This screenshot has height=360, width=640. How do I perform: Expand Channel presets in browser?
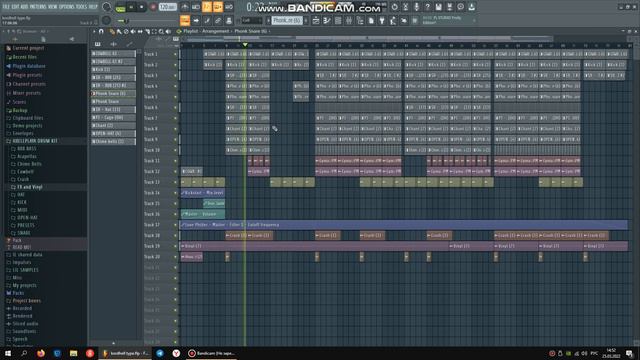(x=29, y=84)
